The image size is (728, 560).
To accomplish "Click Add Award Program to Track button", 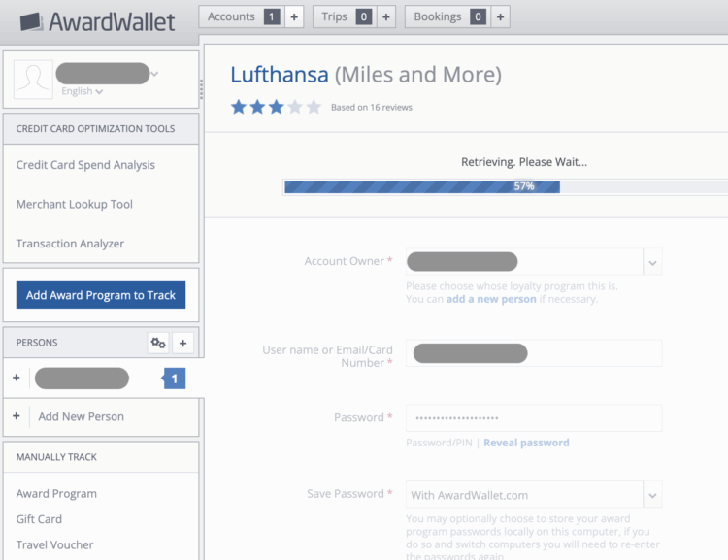I will [101, 295].
